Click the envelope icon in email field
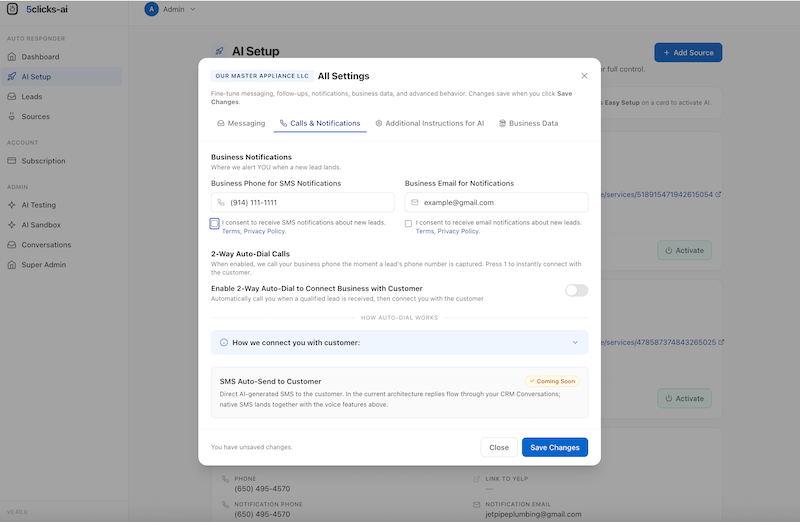Viewport: 800px width, 522px height. [415, 203]
